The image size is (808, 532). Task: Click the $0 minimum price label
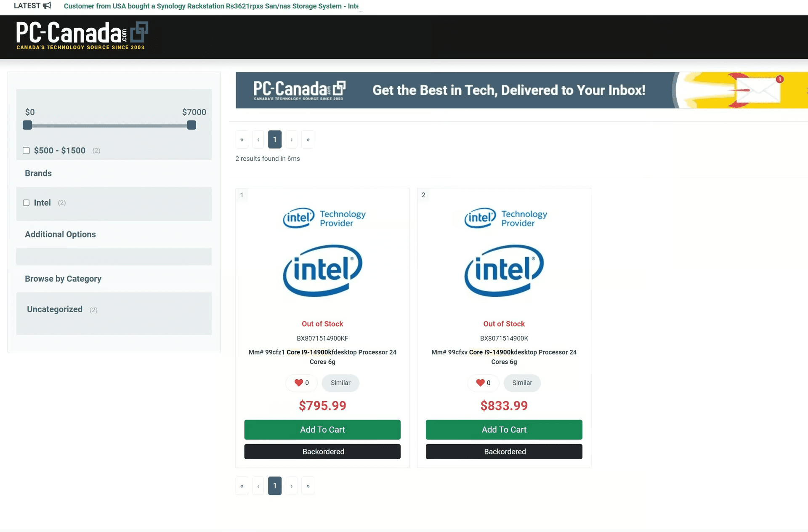(x=30, y=112)
